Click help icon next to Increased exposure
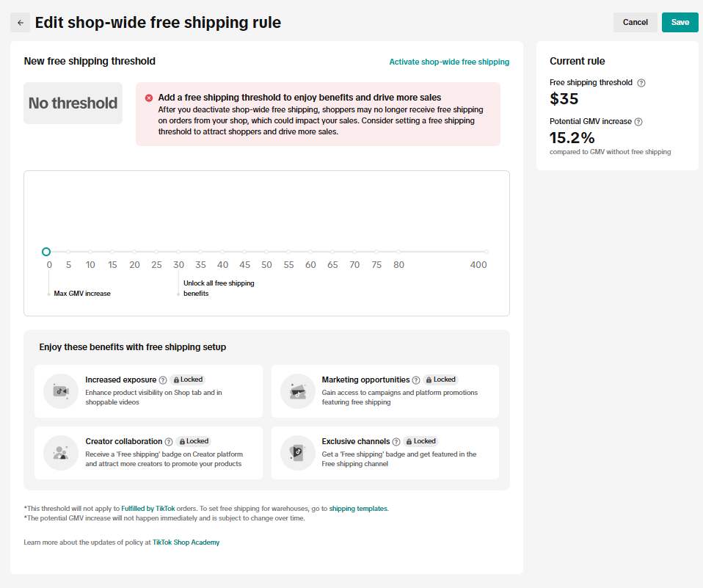Screen dimensions: 703x588 (x=163, y=380)
